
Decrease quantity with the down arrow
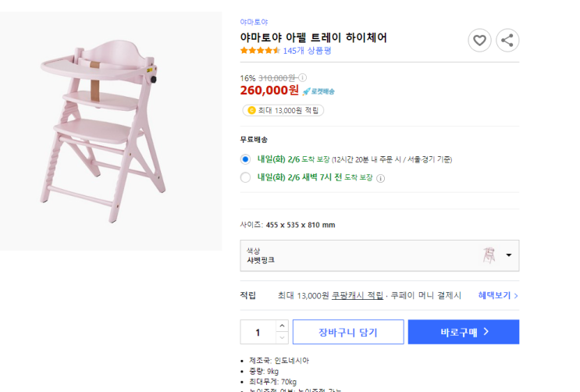point(282,337)
